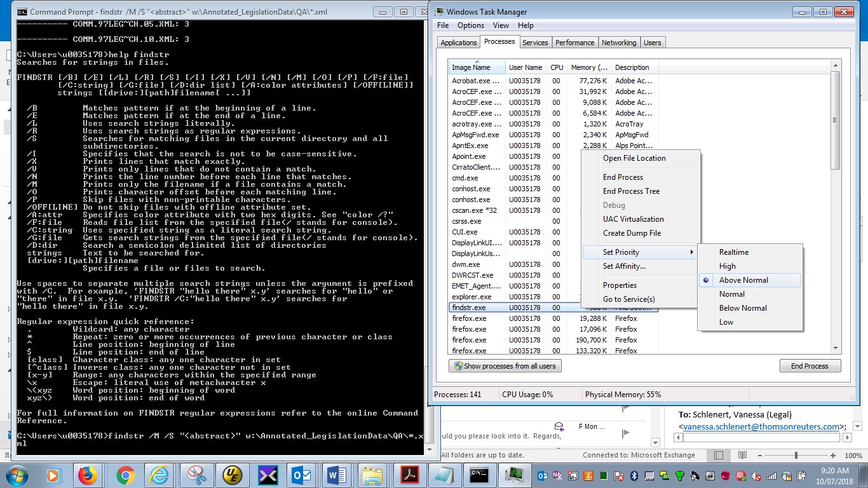Open the Options menu in Task Manager
The height and width of the screenshot is (488, 868).
470,25
